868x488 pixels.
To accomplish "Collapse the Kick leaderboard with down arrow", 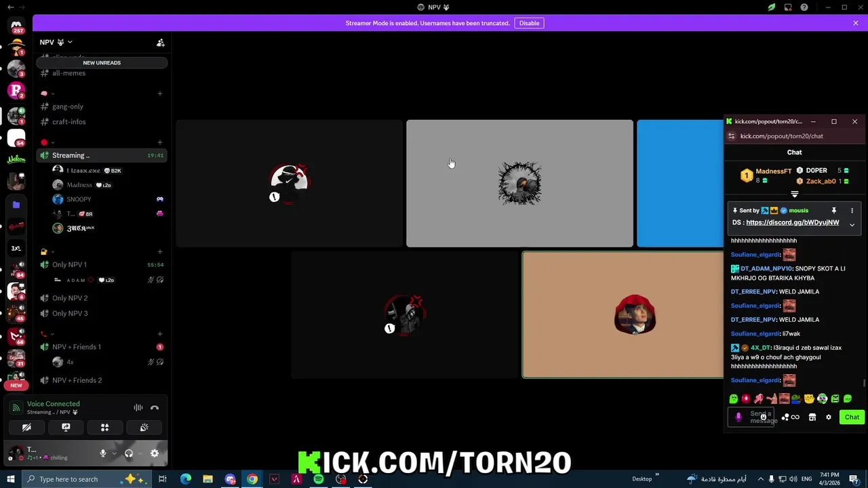I will 795,195.
